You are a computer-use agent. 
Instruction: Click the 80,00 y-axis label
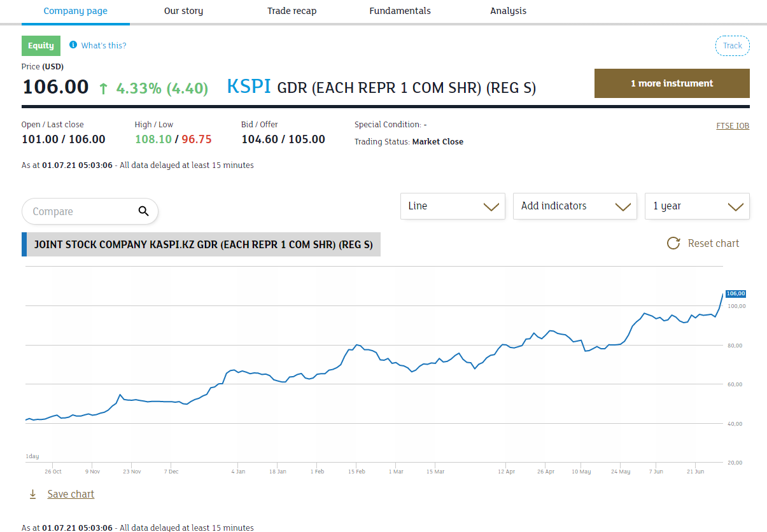(735, 346)
